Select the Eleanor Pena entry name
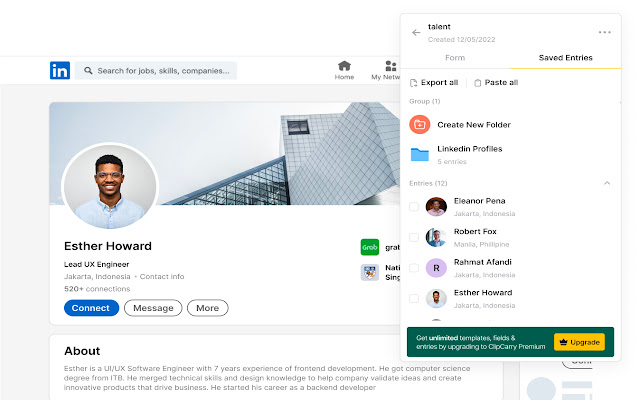 point(480,201)
